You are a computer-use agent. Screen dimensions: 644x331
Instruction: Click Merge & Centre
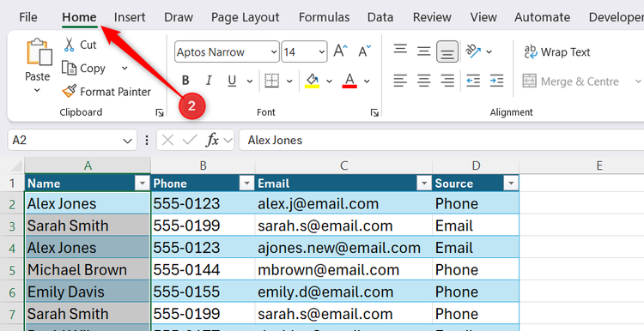tap(571, 81)
